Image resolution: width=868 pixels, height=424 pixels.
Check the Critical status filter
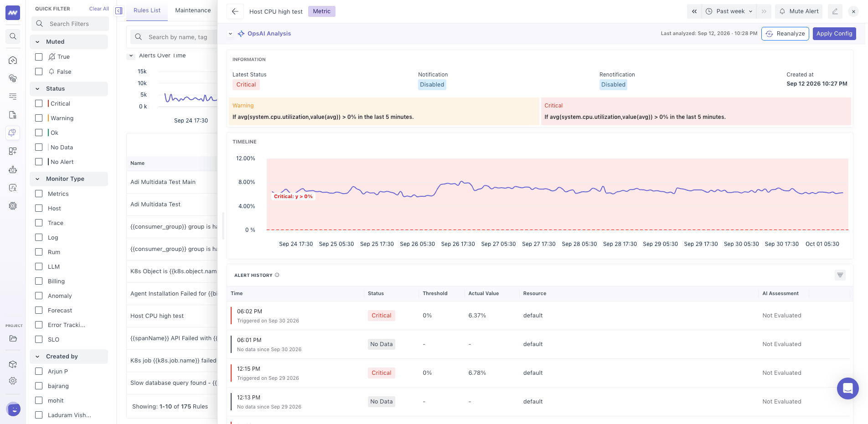click(39, 103)
